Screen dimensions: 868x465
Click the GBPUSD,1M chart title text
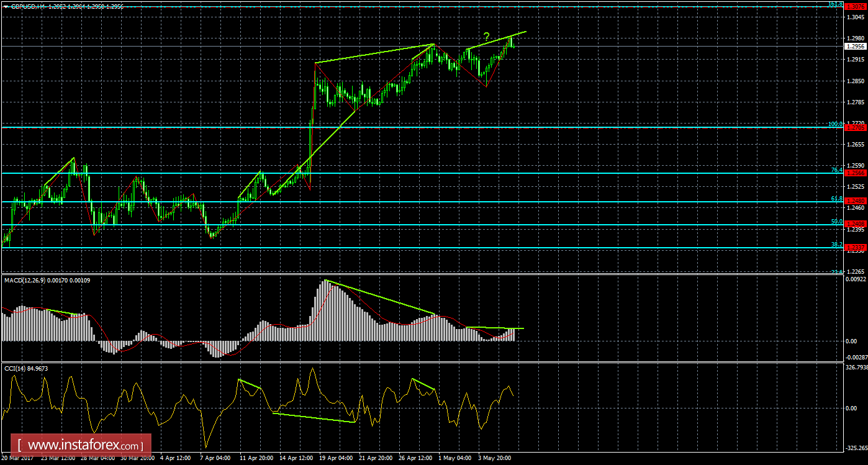click(28, 5)
